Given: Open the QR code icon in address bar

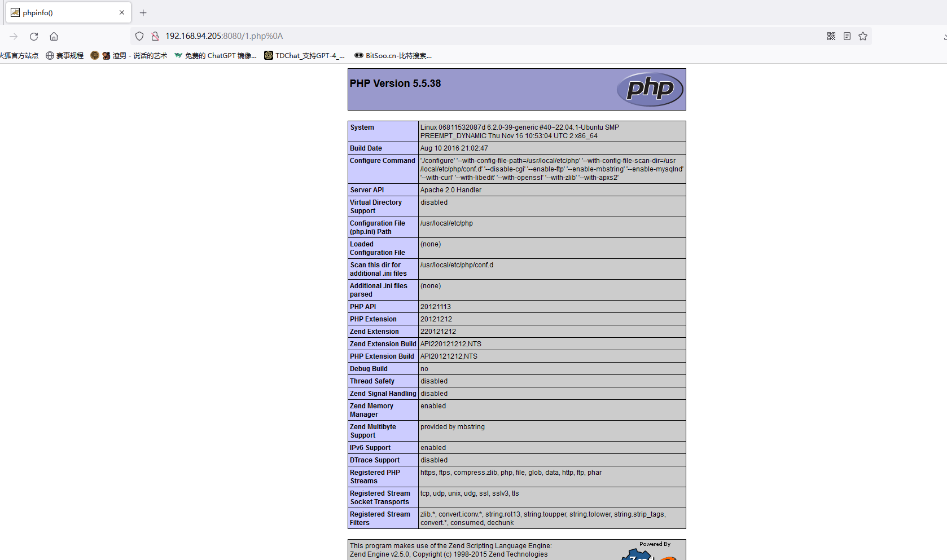Looking at the screenshot, I should pyautogui.click(x=831, y=36).
